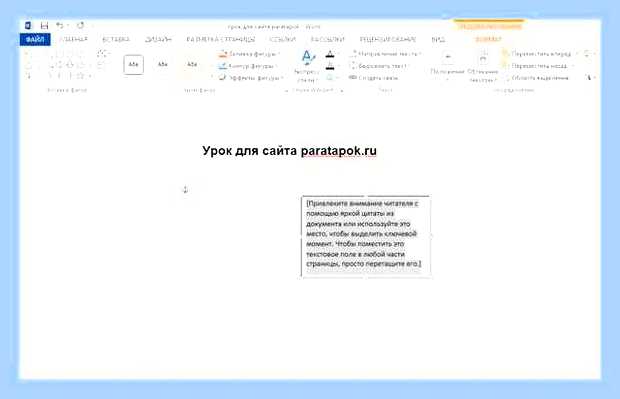Viewport: 620px width, 399px height.
Task: Click the heading 'Урок для сайта paratapok.ru'
Action: pyautogui.click(x=289, y=151)
